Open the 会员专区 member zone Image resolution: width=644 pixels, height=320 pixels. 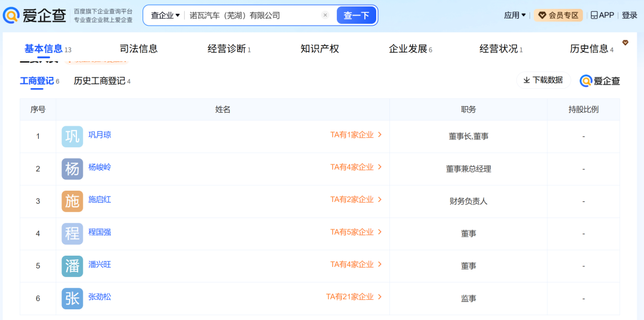click(x=558, y=15)
